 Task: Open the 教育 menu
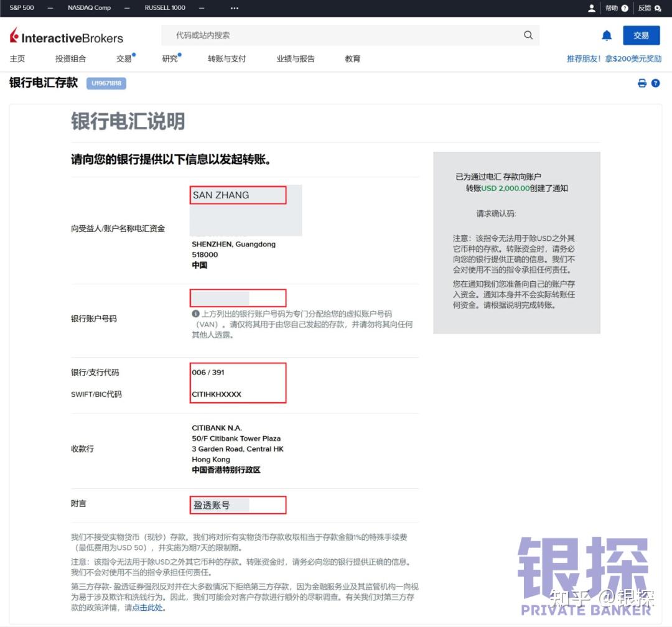(x=353, y=58)
